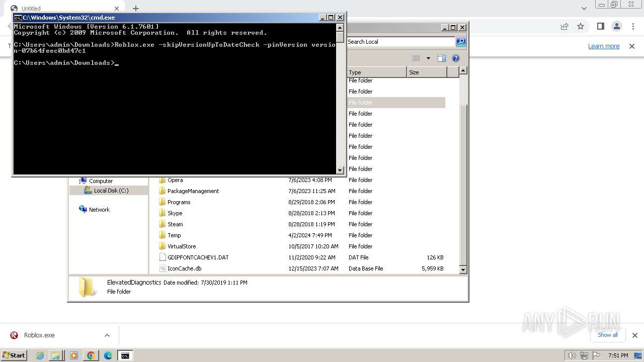Focus the Search Local box
The image size is (644, 362).
(x=400, y=42)
